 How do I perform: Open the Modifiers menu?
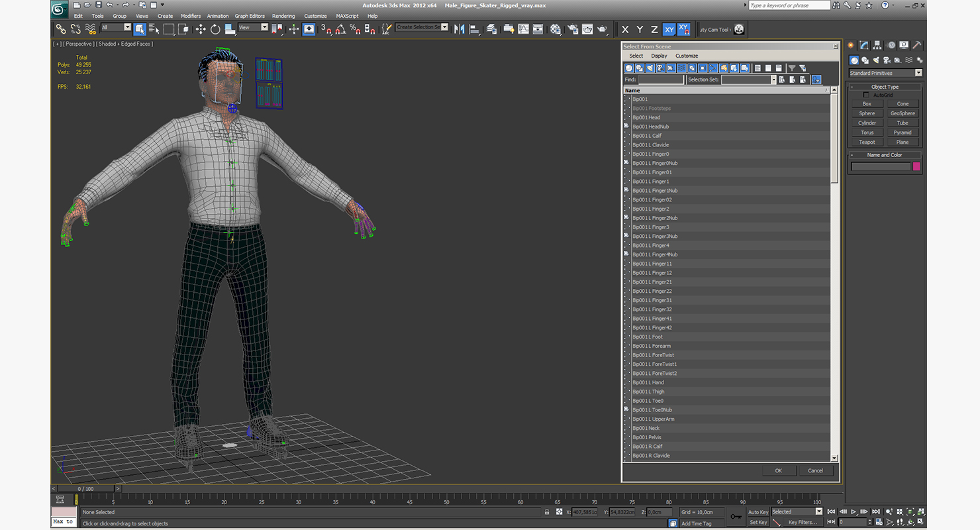pyautogui.click(x=191, y=16)
